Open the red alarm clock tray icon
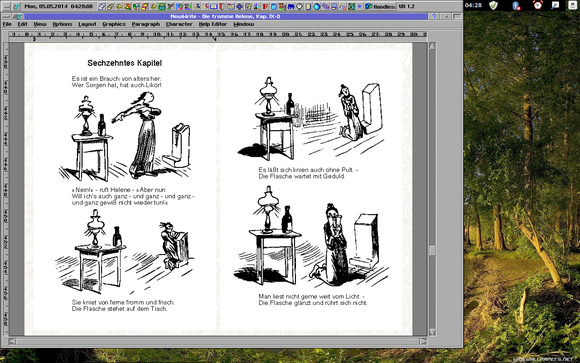 click(x=537, y=5)
